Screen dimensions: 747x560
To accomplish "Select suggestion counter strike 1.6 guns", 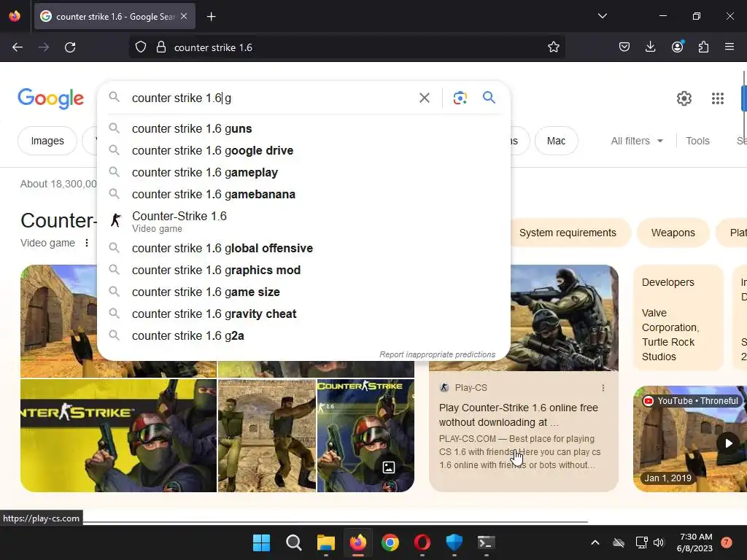I will tap(303, 128).
